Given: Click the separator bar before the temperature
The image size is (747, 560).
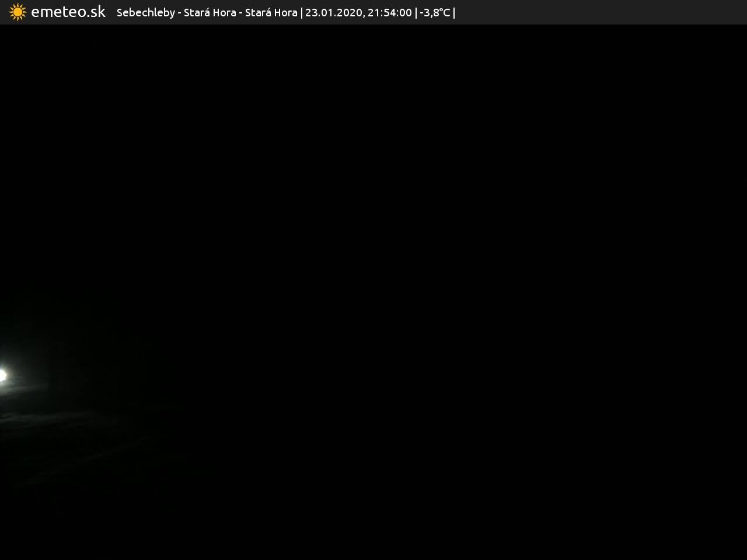Looking at the screenshot, I should point(416,13).
